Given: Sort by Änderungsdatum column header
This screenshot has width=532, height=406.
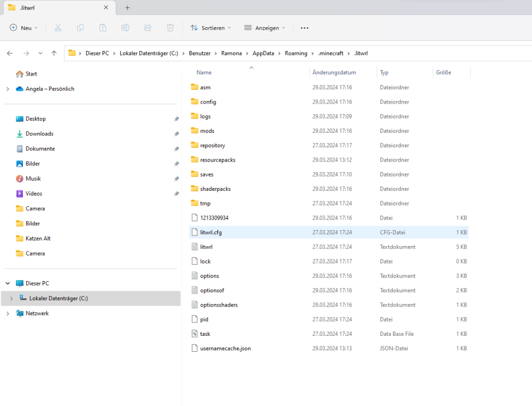Looking at the screenshot, I should coord(334,72).
